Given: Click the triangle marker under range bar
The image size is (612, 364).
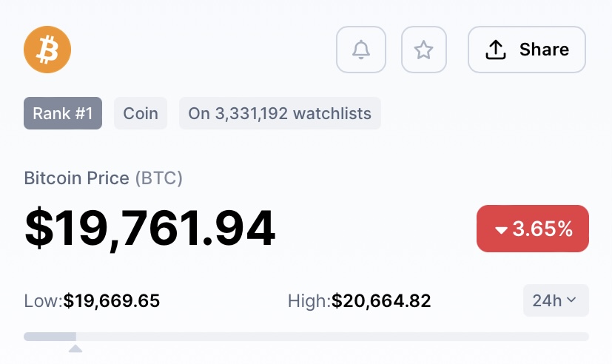Looking at the screenshot, I should pyautogui.click(x=75, y=348).
